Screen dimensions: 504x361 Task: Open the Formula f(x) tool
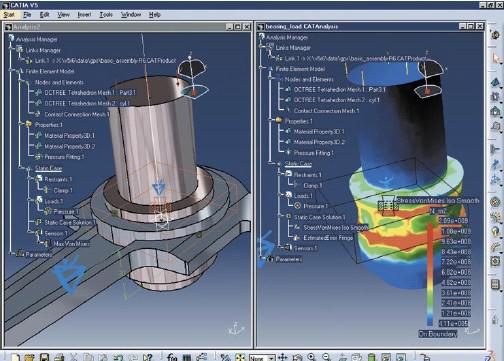pyautogui.click(x=172, y=357)
